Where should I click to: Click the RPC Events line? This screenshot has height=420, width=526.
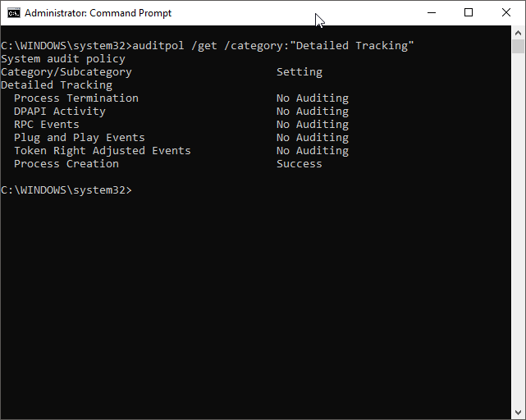181,125
